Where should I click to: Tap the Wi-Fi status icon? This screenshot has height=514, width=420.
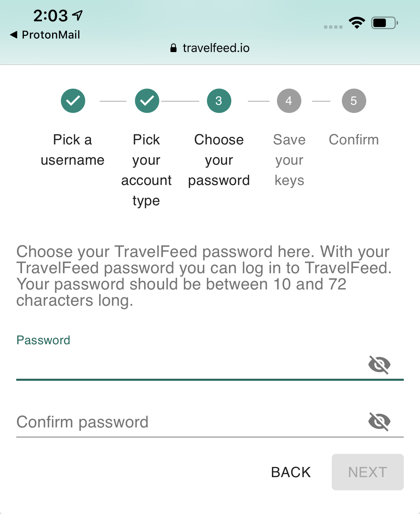(357, 23)
